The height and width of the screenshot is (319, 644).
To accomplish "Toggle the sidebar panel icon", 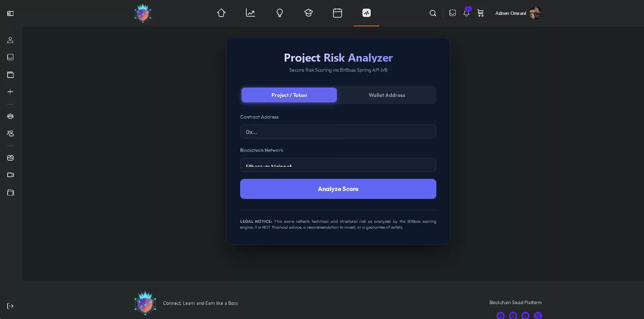I will tap(10, 13).
